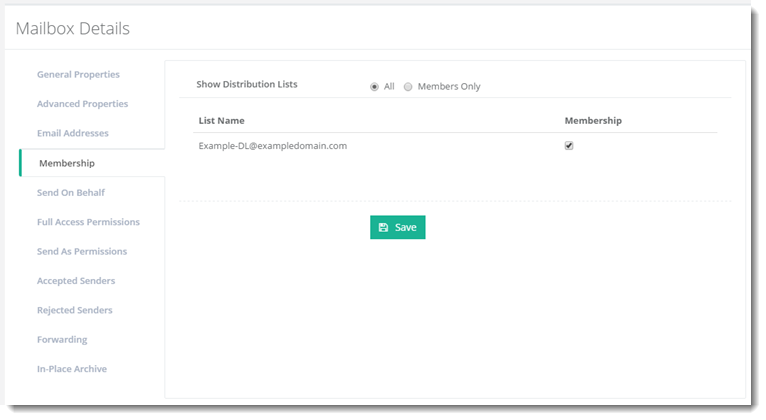Select the Example-DL@exampledomain.com list entry
Viewport: 766px width, 420px height.
click(272, 146)
